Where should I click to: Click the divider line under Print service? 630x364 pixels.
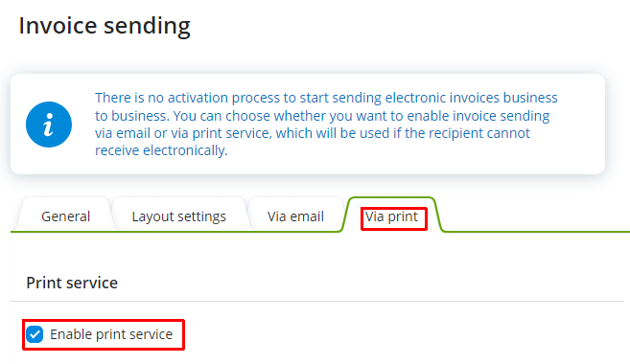coord(317,301)
